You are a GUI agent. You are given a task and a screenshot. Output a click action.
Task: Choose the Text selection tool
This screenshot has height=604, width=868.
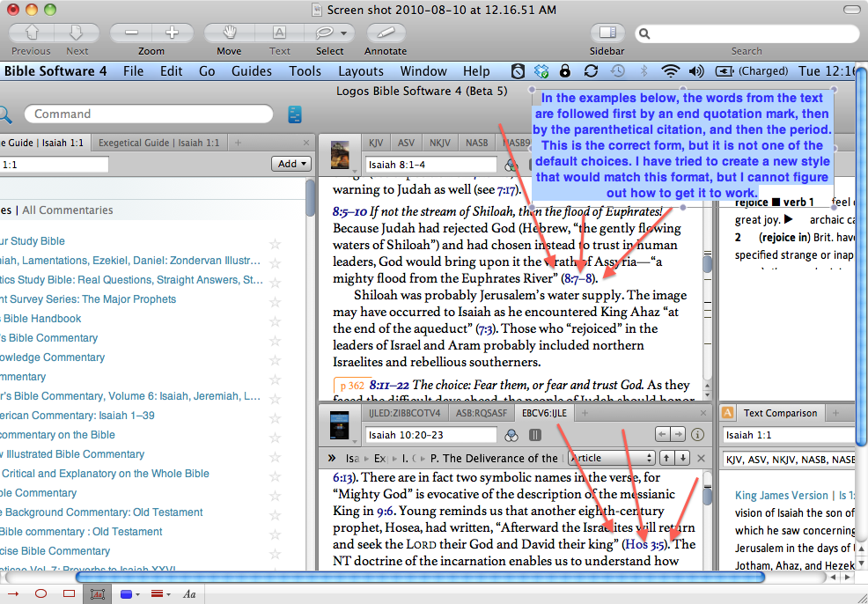tap(279, 33)
